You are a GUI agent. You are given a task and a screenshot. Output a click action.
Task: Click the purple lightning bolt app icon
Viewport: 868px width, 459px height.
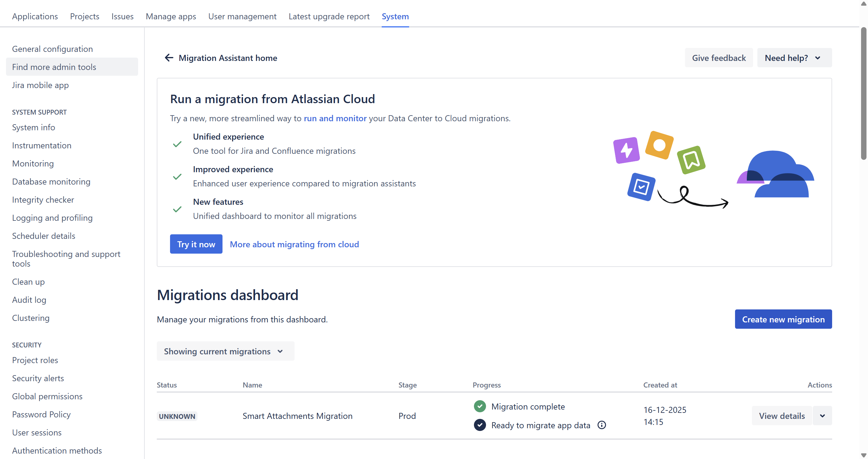click(x=626, y=150)
